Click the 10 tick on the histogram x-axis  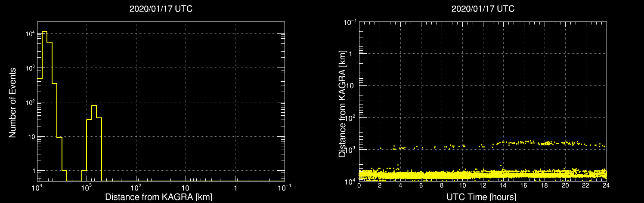coord(186,188)
